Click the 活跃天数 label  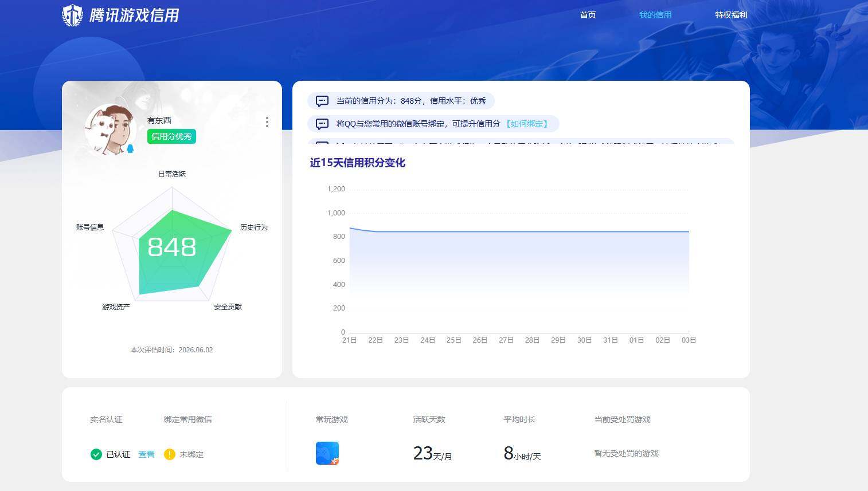point(429,419)
